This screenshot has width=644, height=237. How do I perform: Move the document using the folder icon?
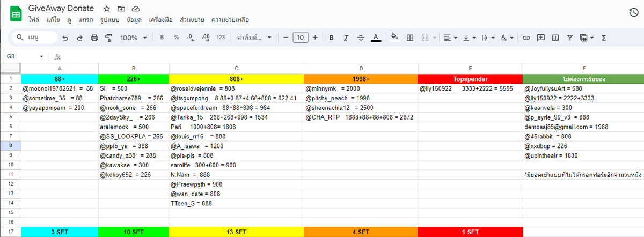(x=121, y=9)
